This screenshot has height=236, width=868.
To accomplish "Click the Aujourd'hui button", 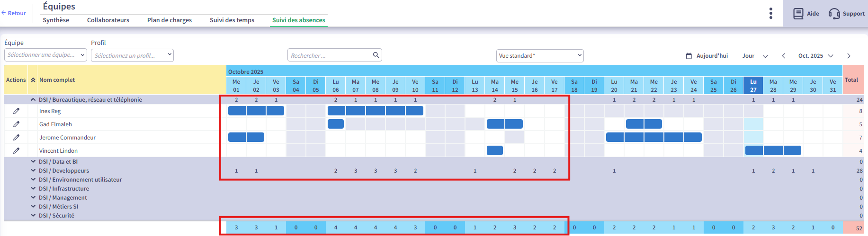I will 707,56.
